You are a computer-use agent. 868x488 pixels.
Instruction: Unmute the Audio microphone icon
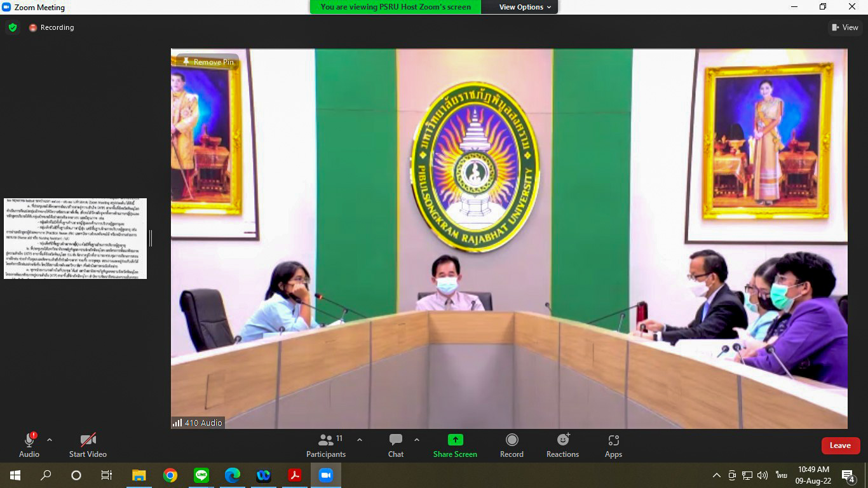point(29,440)
